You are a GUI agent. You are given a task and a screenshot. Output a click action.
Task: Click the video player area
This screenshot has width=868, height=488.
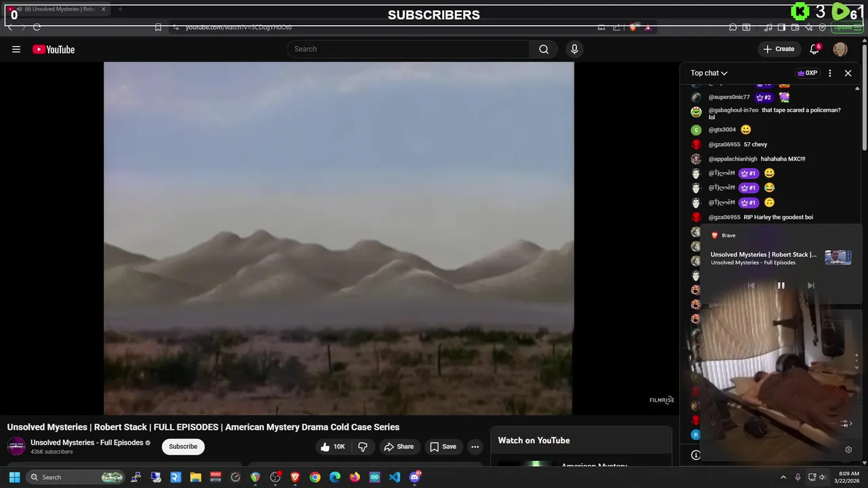coord(338,238)
